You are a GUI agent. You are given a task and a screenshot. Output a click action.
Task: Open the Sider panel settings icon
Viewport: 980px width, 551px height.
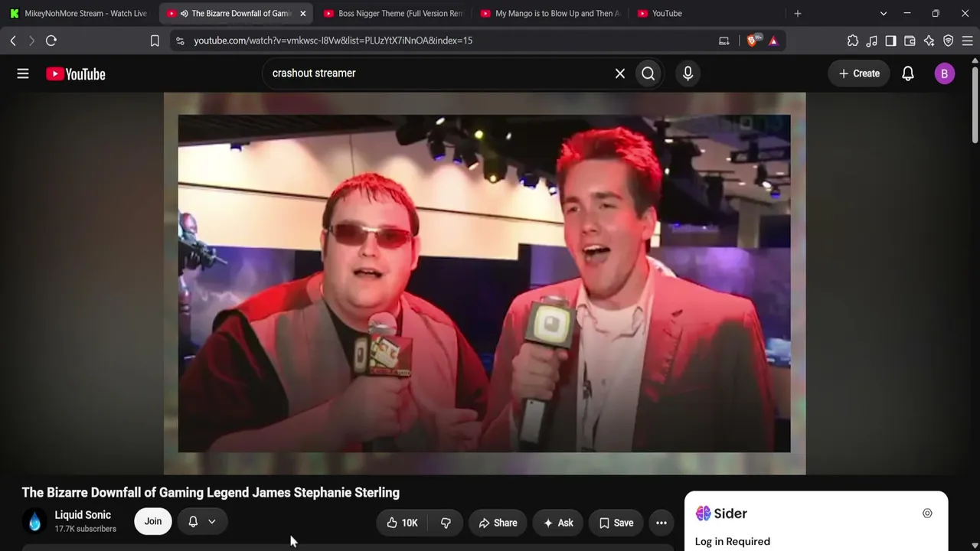click(x=927, y=514)
